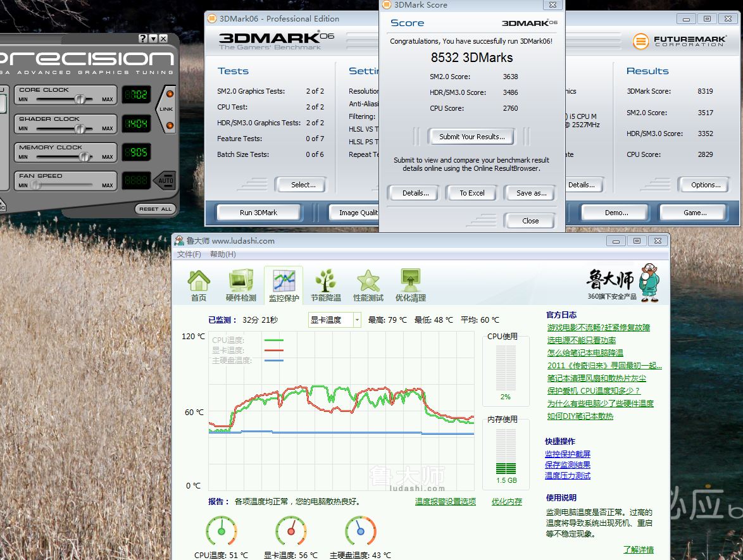Toggle AUTO fan speed in Precision

tap(165, 180)
